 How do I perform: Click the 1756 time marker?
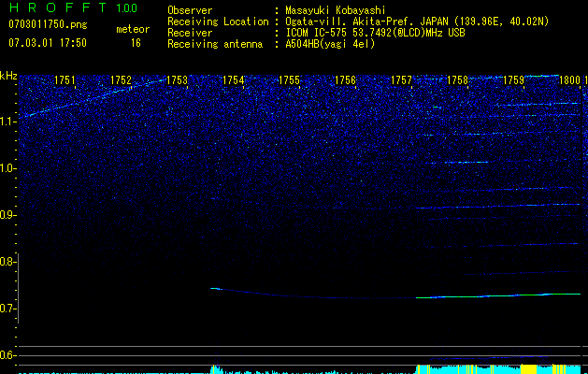pyautogui.click(x=345, y=80)
